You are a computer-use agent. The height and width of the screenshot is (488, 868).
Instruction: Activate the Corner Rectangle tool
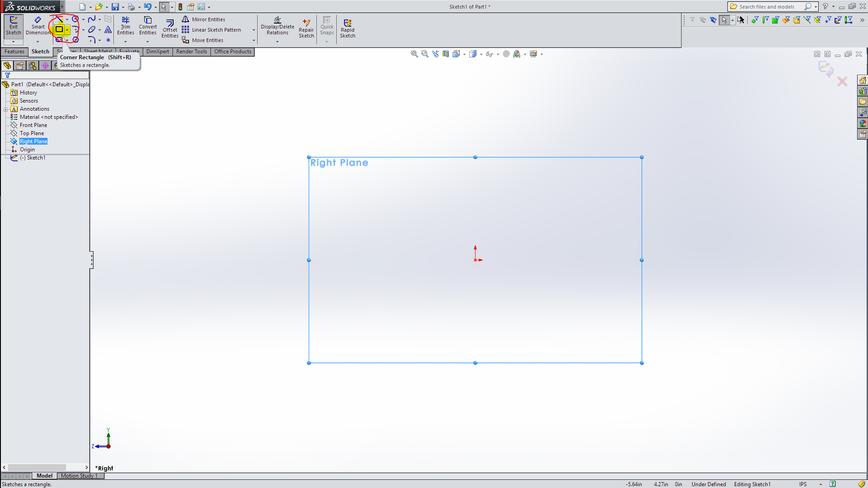pos(59,29)
